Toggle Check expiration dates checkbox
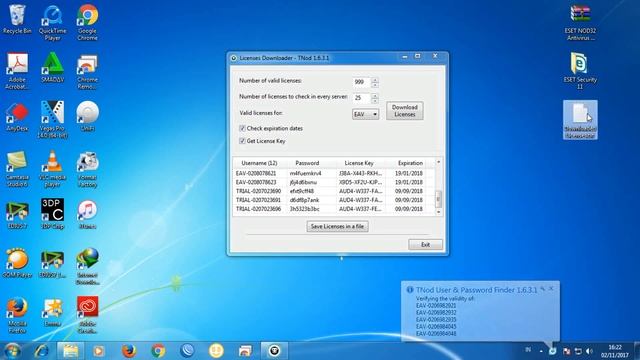Image resolution: width=640 pixels, height=360 pixels. [x=242, y=128]
